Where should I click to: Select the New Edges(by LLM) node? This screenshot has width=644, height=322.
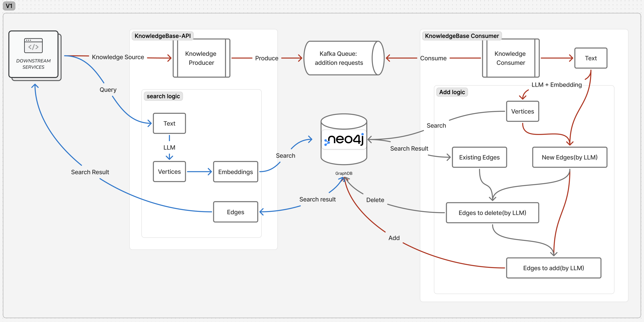point(570,157)
